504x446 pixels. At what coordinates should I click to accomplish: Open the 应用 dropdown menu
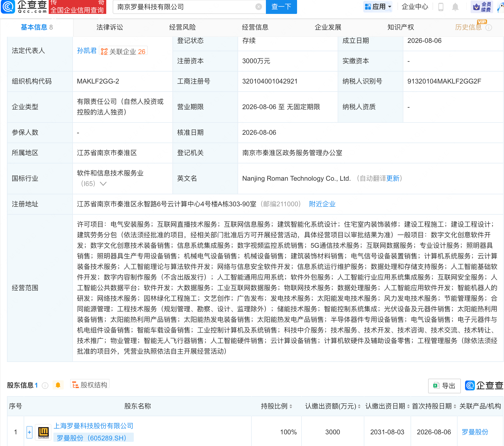click(x=378, y=7)
